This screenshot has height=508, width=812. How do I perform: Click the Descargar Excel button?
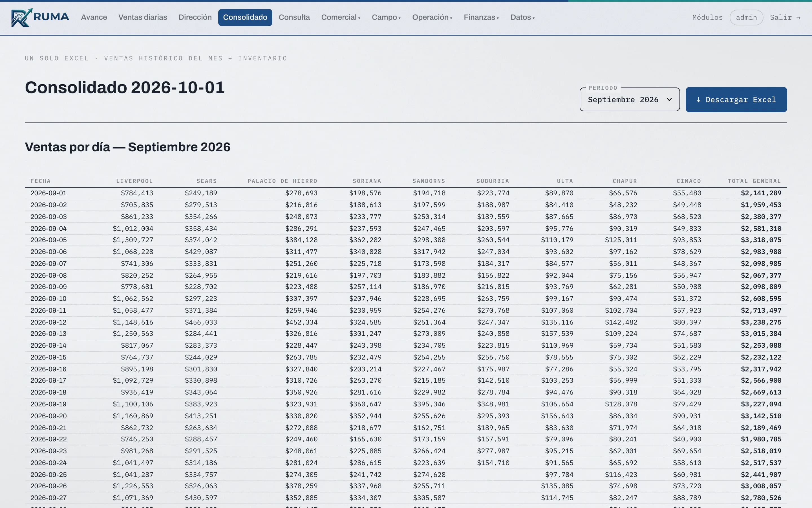pyautogui.click(x=736, y=99)
